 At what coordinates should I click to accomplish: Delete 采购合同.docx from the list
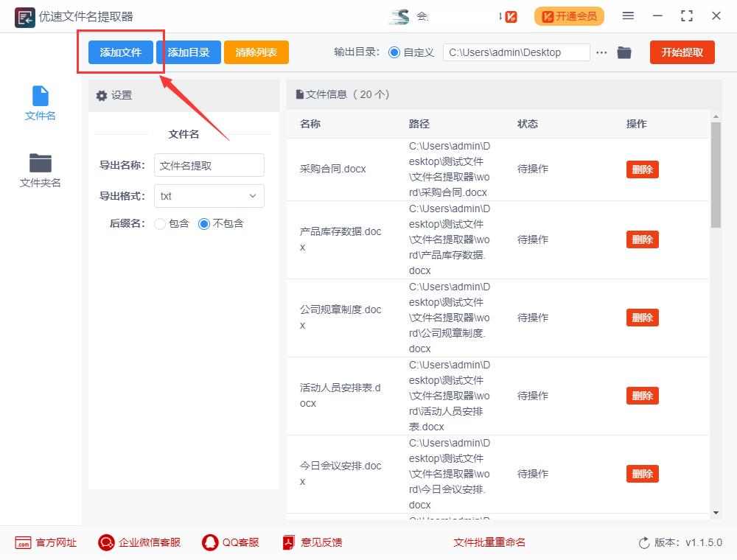click(642, 169)
